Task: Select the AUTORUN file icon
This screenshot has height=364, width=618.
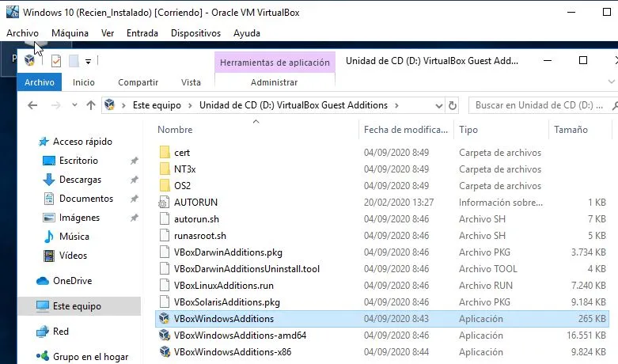Action: [x=164, y=202]
